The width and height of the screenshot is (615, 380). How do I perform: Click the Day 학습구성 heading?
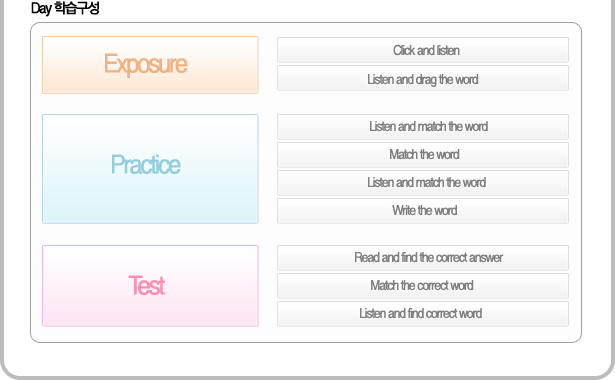pyautogui.click(x=65, y=8)
